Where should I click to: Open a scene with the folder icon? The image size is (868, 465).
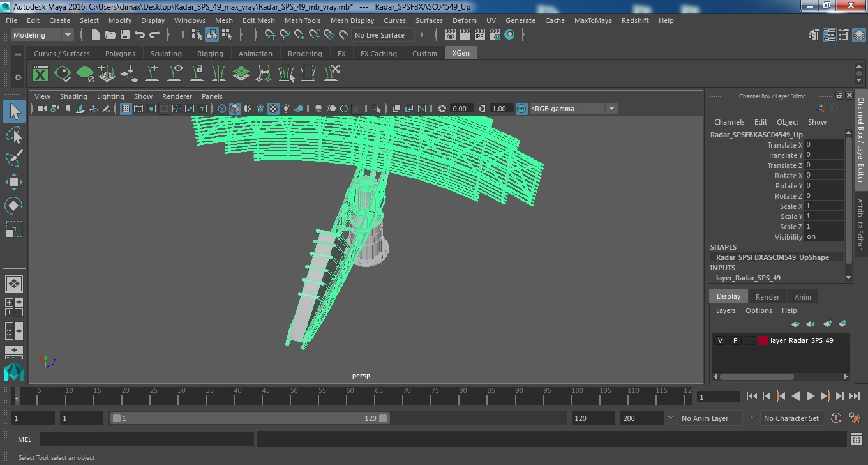coord(110,35)
